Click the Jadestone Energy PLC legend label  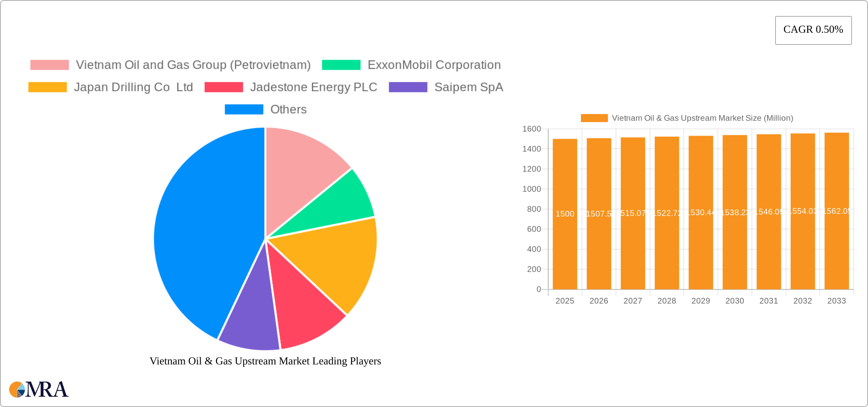tap(314, 87)
